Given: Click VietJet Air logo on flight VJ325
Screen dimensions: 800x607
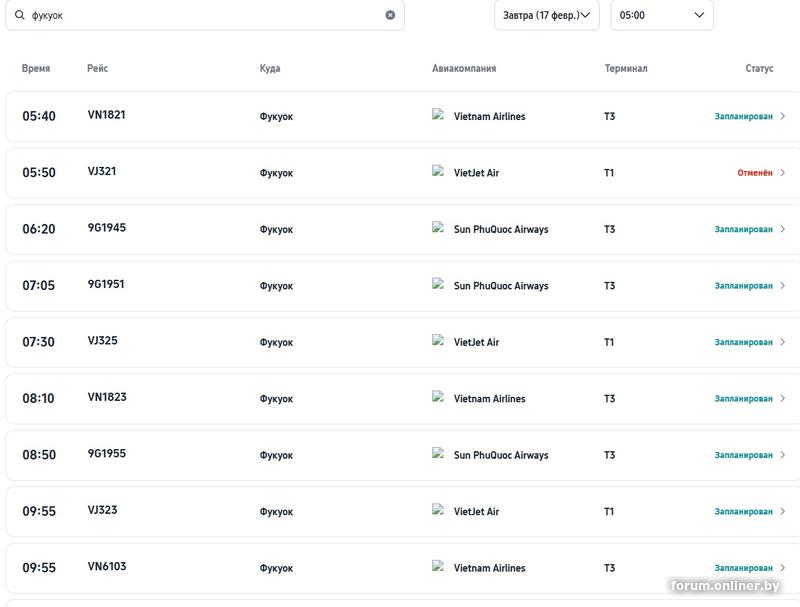Looking at the screenshot, I should pyautogui.click(x=438, y=341).
